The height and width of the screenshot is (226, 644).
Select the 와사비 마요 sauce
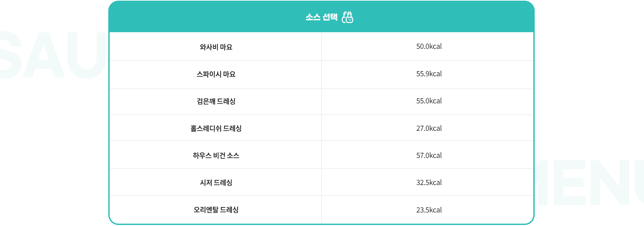point(216,47)
